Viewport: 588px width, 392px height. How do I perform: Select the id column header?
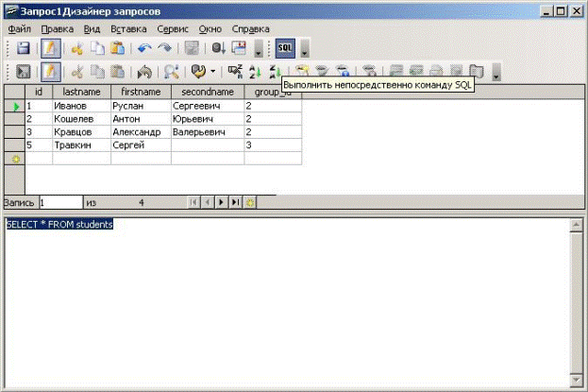(x=39, y=92)
